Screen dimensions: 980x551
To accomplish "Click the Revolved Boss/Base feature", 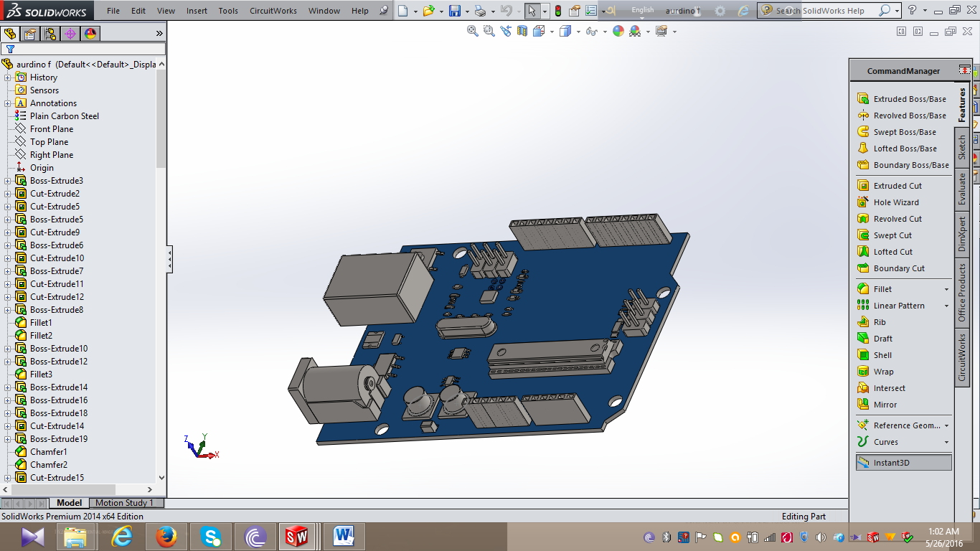I will 902,116.
